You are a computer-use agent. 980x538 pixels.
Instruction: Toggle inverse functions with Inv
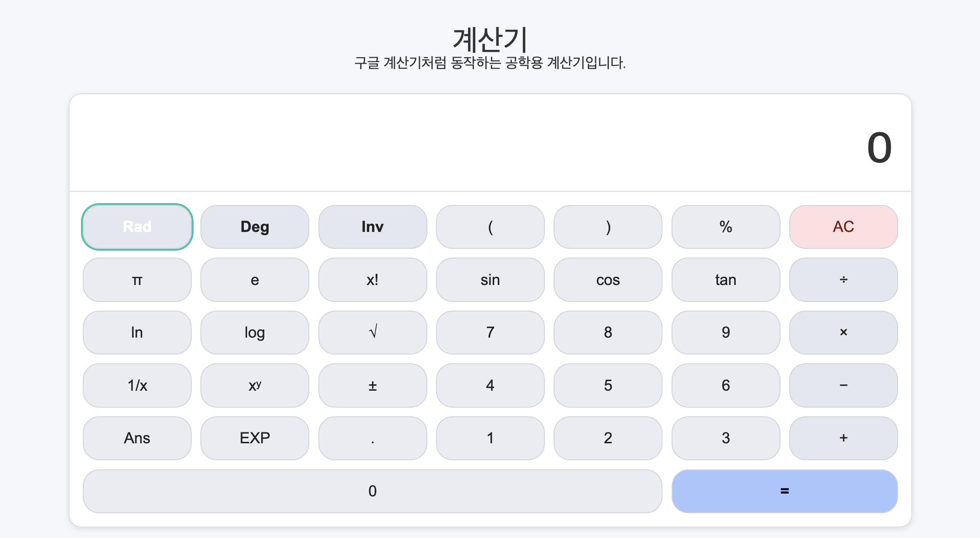(x=372, y=226)
